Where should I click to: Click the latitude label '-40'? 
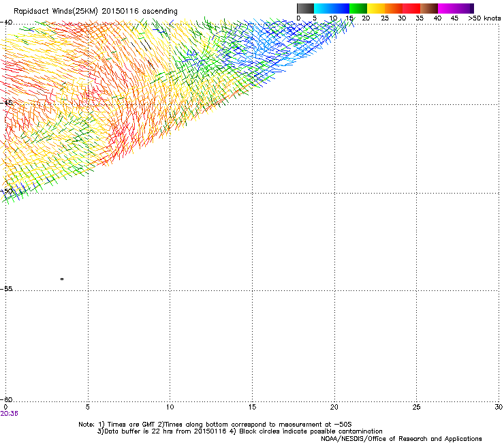[x=7, y=22]
